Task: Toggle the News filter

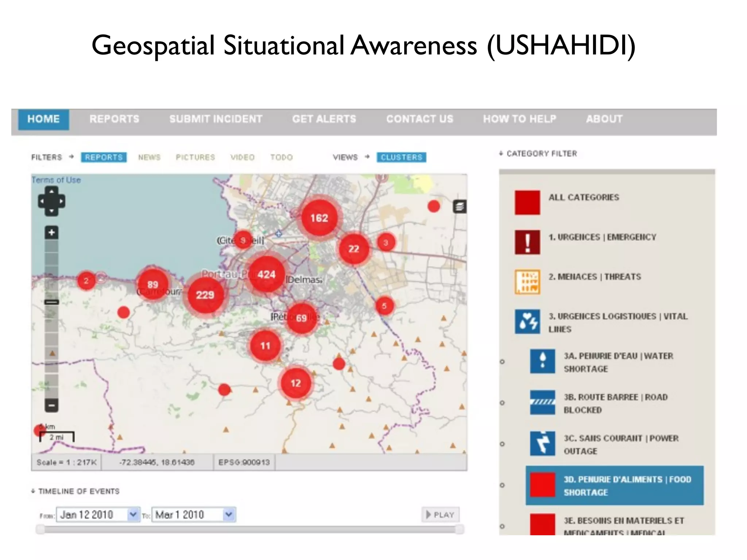Action: tap(149, 157)
